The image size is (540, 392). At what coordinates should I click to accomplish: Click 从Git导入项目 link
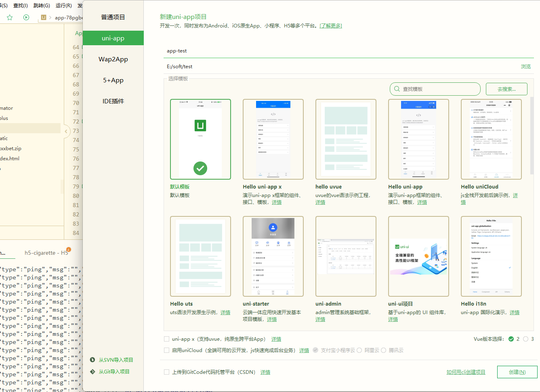[x=114, y=371]
